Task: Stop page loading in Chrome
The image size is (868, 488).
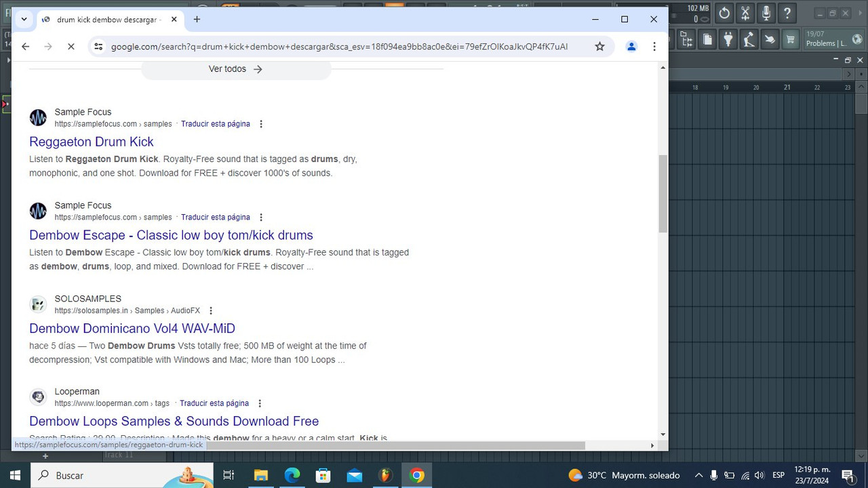Action: 71,47
